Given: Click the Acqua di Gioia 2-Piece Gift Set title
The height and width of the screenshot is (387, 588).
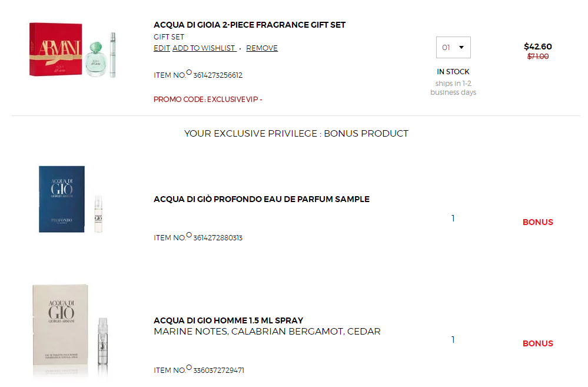Looking at the screenshot, I should [x=250, y=25].
